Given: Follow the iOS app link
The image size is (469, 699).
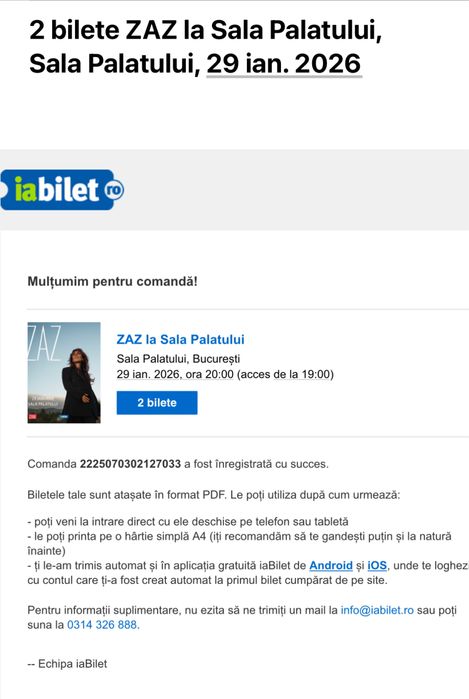Looking at the screenshot, I should tap(377, 565).
